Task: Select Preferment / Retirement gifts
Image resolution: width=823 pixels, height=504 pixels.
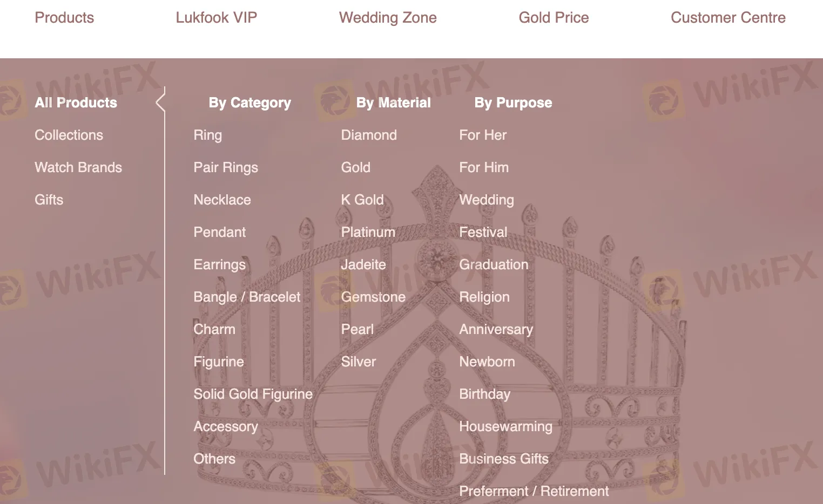Action: (534, 491)
